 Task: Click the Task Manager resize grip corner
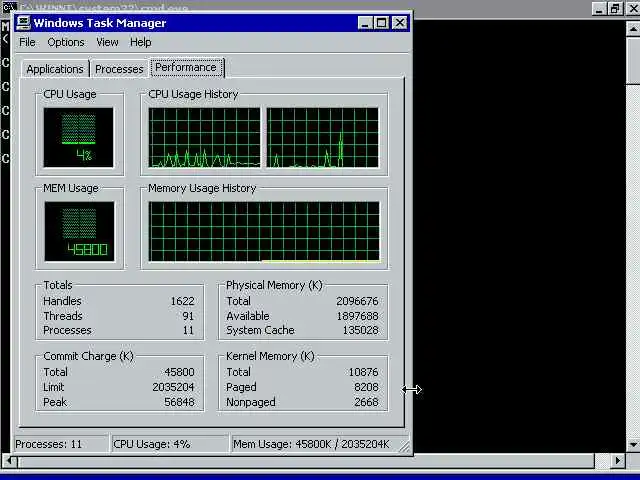pos(404,446)
